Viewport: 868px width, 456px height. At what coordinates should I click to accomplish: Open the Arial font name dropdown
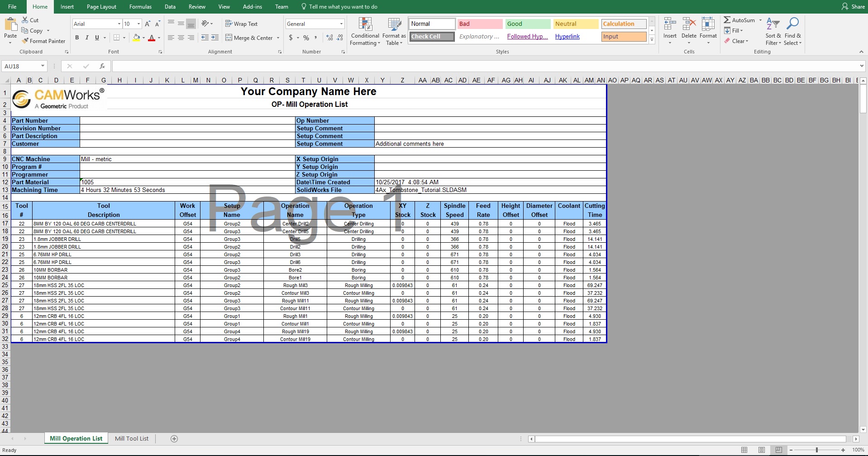[118, 24]
